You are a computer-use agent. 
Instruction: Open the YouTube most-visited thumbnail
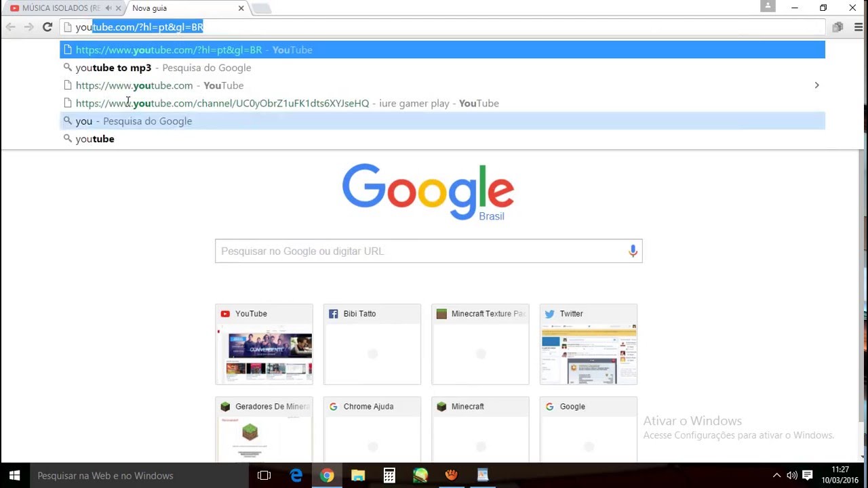[x=264, y=344]
